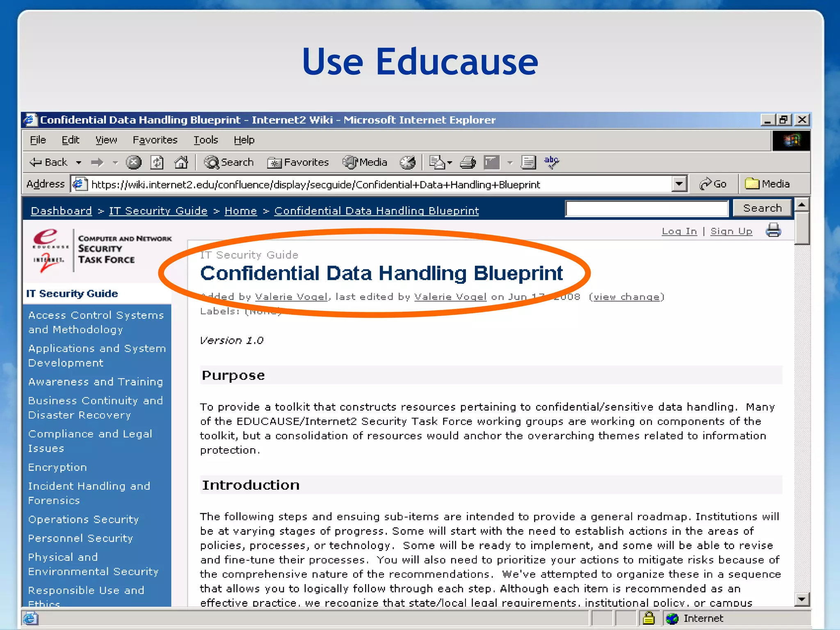
Task: Open the toolbar Search pane
Action: pyautogui.click(x=229, y=162)
